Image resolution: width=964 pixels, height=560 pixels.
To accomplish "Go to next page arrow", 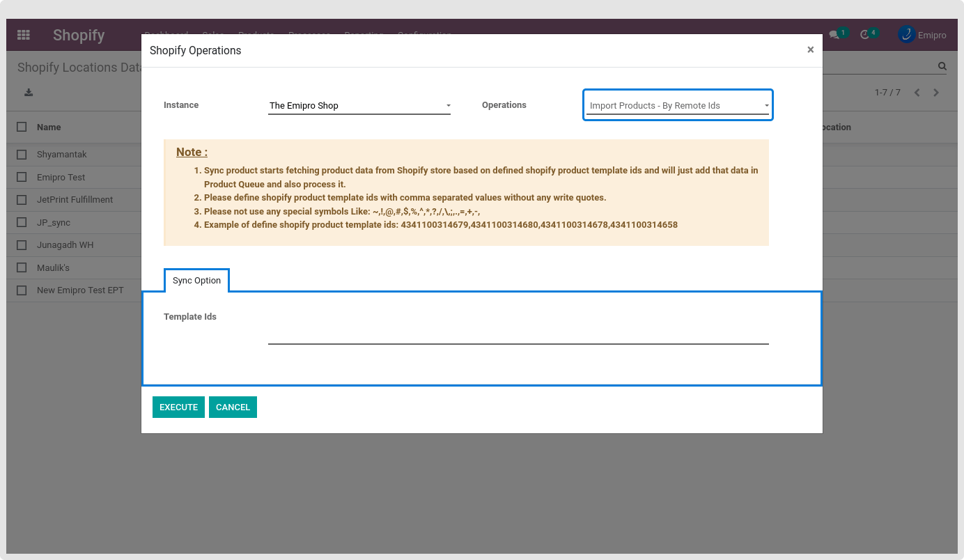I will pyautogui.click(x=936, y=93).
